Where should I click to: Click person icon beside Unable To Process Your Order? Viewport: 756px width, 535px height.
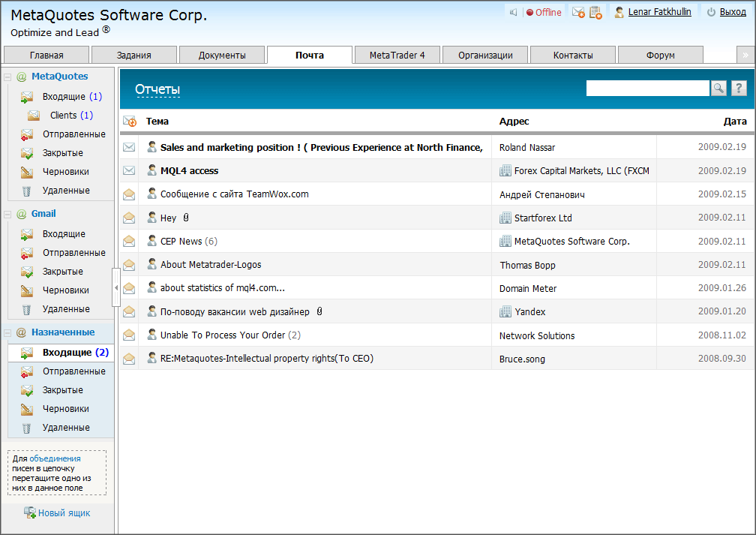151,334
